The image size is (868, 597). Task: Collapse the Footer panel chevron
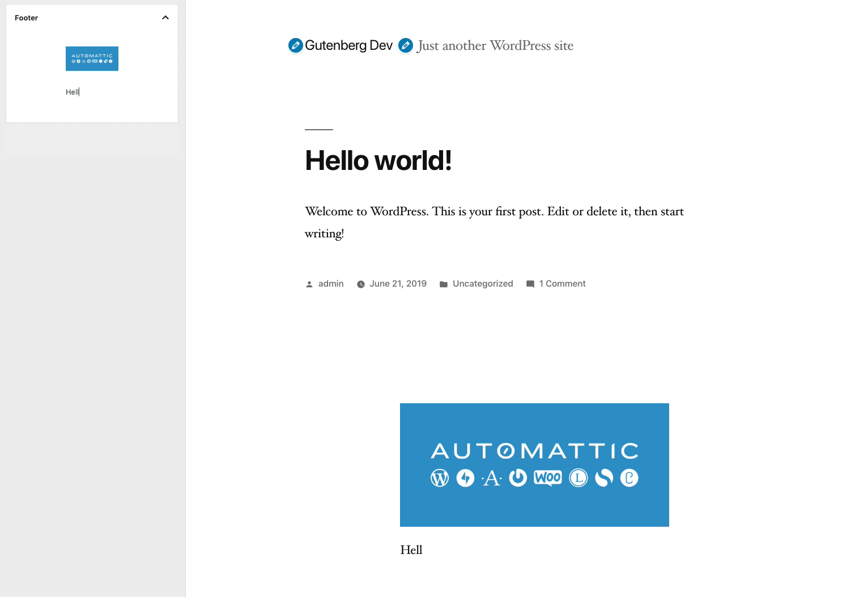[x=165, y=18]
